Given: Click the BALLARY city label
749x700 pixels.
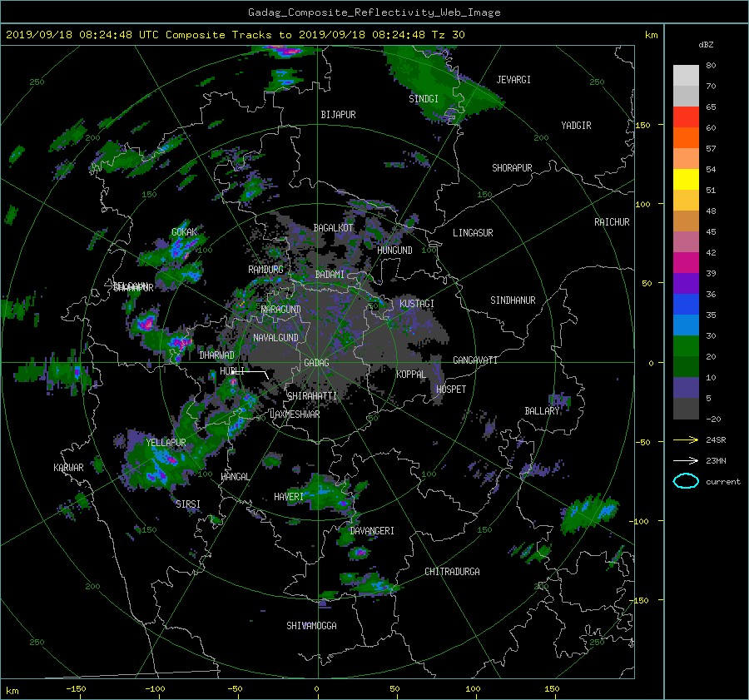Looking at the screenshot, I should tap(542, 411).
